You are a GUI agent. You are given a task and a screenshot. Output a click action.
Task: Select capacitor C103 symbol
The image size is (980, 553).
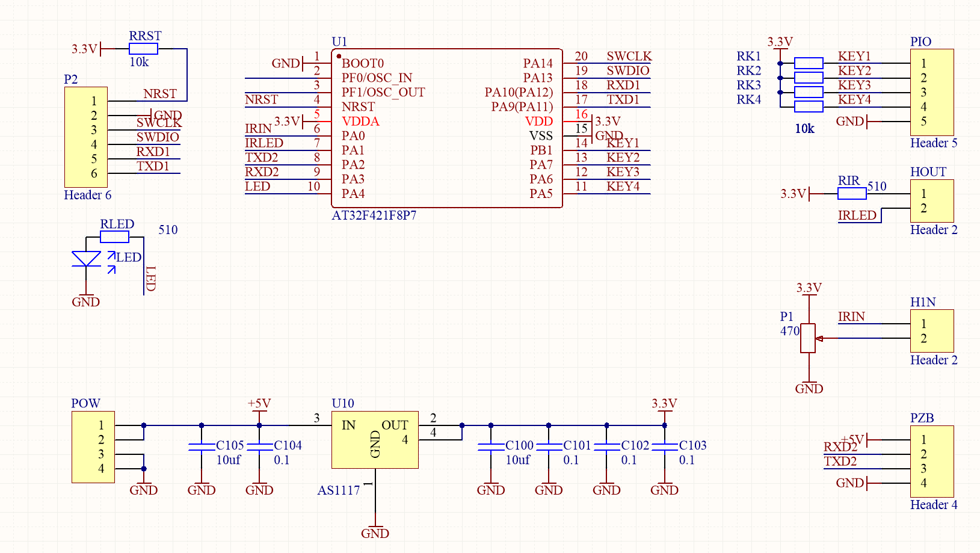(x=664, y=447)
